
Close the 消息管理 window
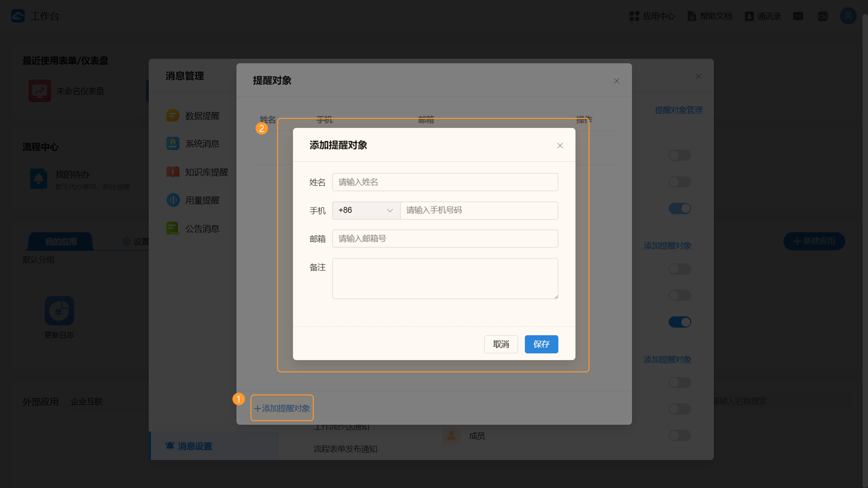(698, 76)
